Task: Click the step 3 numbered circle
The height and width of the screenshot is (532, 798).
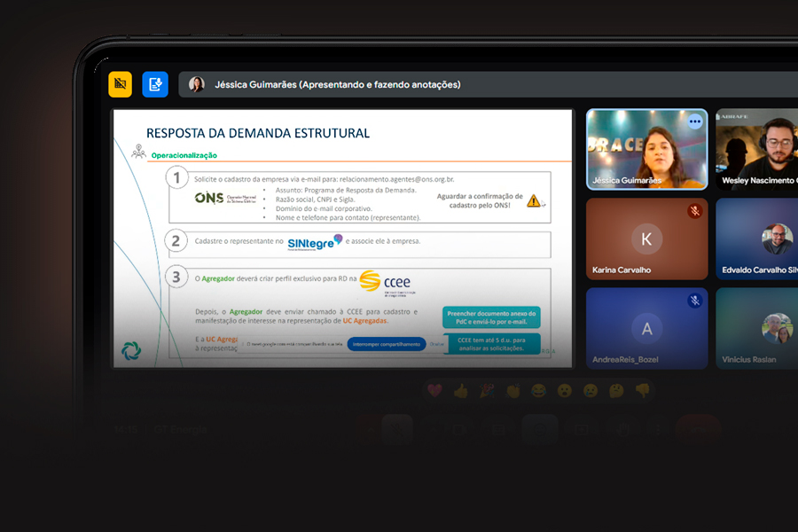Action: click(x=176, y=277)
